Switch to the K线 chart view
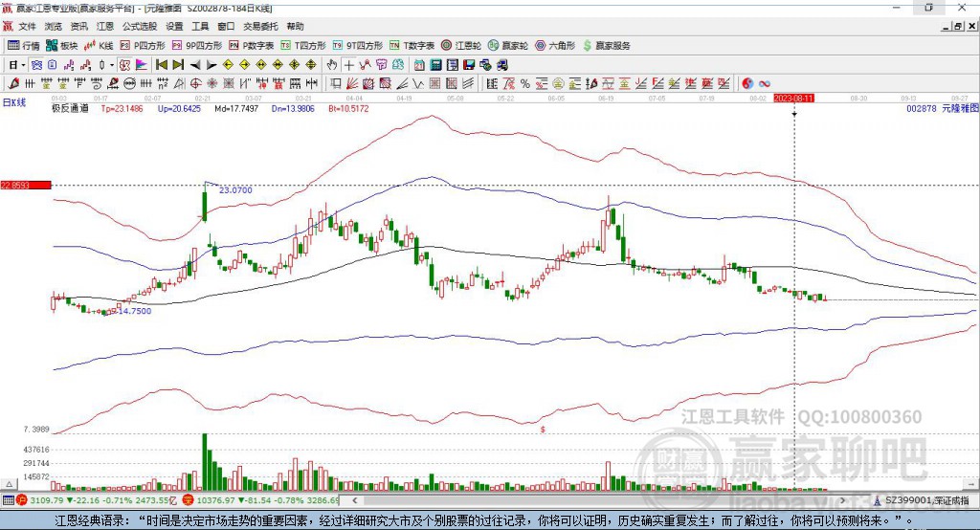 [99, 46]
